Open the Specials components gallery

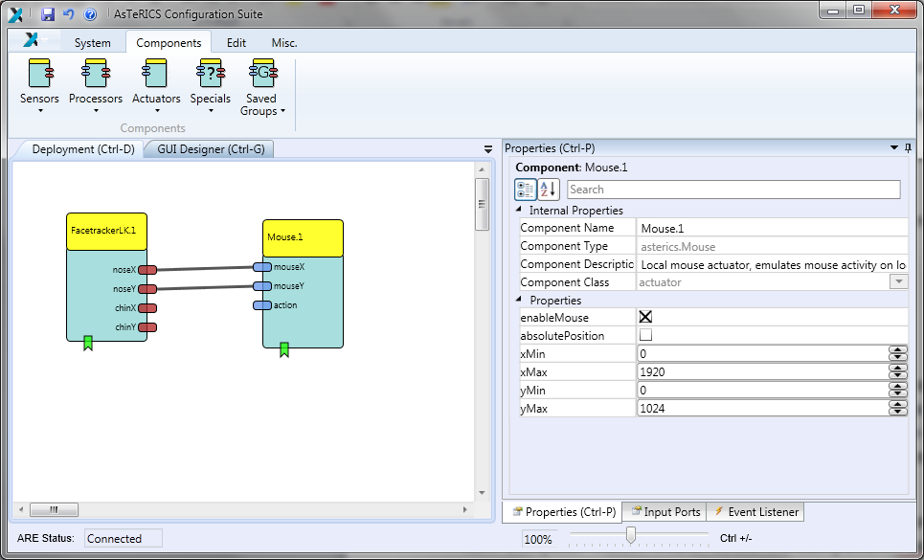211,86
